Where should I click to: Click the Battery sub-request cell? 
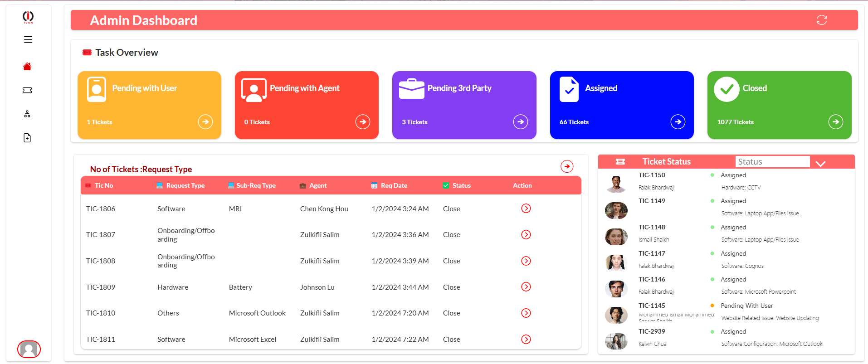240,287
